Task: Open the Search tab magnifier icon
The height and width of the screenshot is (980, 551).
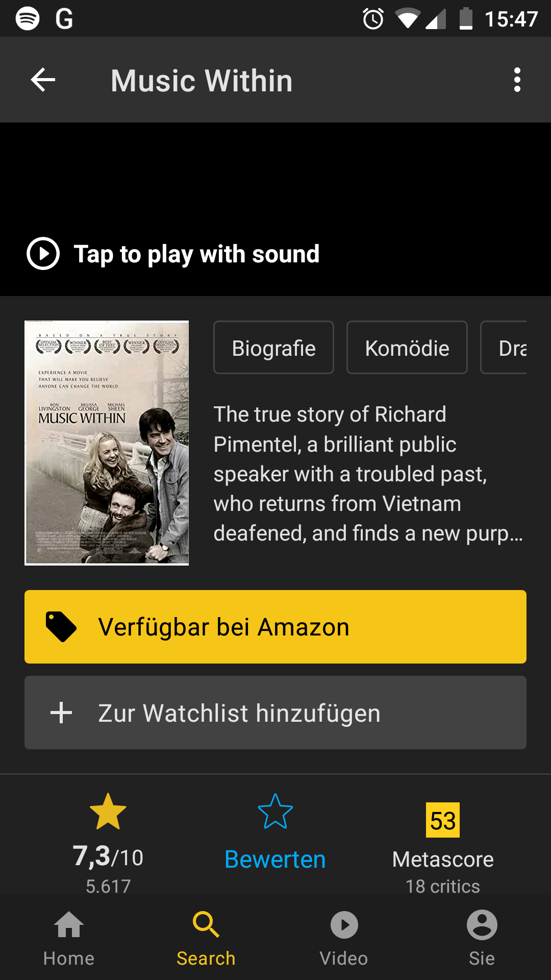Action: [x=206, y=924]
